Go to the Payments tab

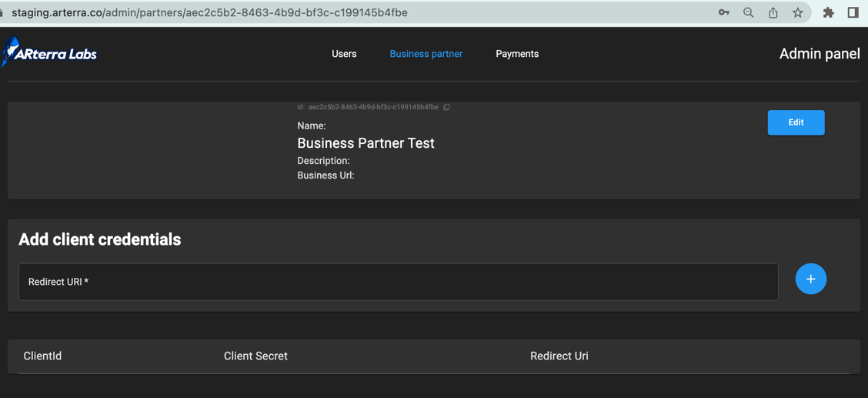517,54
